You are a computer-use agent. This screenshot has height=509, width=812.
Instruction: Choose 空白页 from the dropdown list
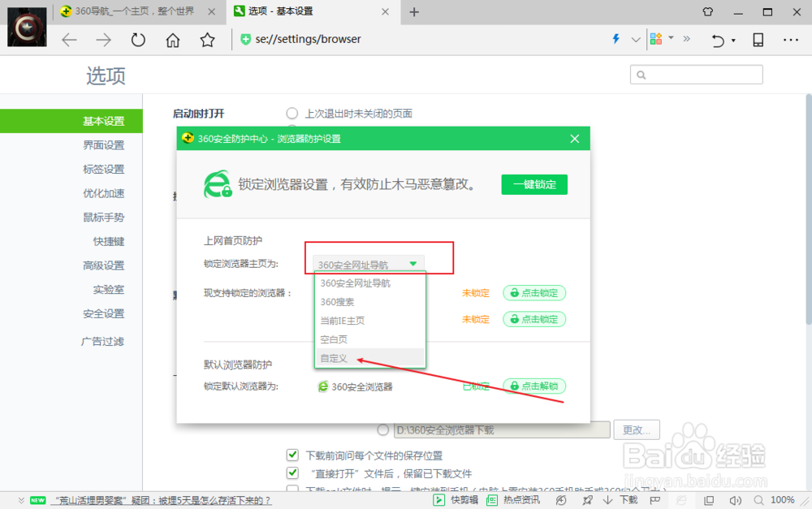click(369, 339)
